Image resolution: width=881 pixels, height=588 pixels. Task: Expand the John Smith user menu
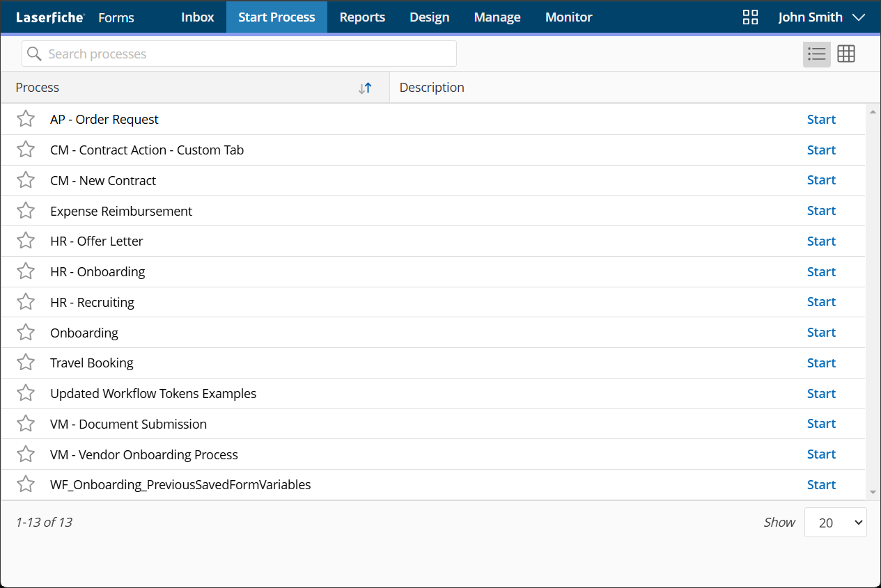point(822,17)
